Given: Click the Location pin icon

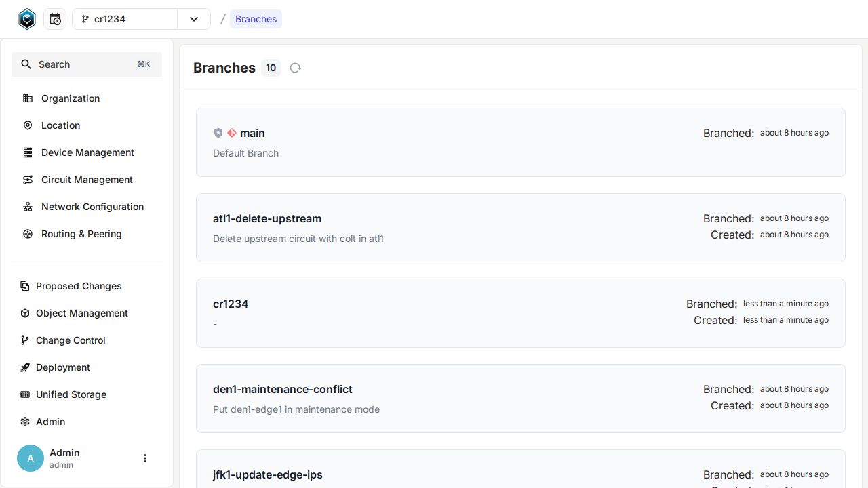Looking at the screenshot, I should point(28,125).
